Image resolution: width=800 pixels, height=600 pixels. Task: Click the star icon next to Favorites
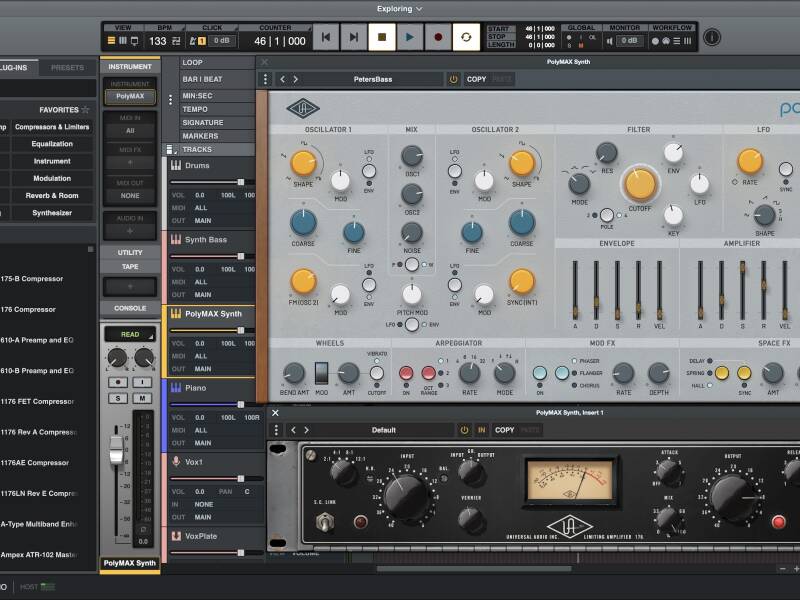(x=85, y=109)
